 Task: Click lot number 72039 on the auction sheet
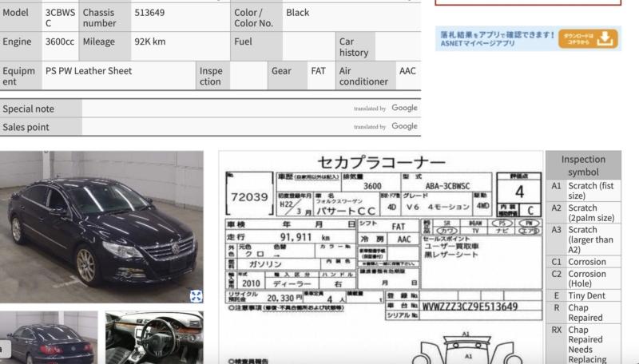coord(248,196)
